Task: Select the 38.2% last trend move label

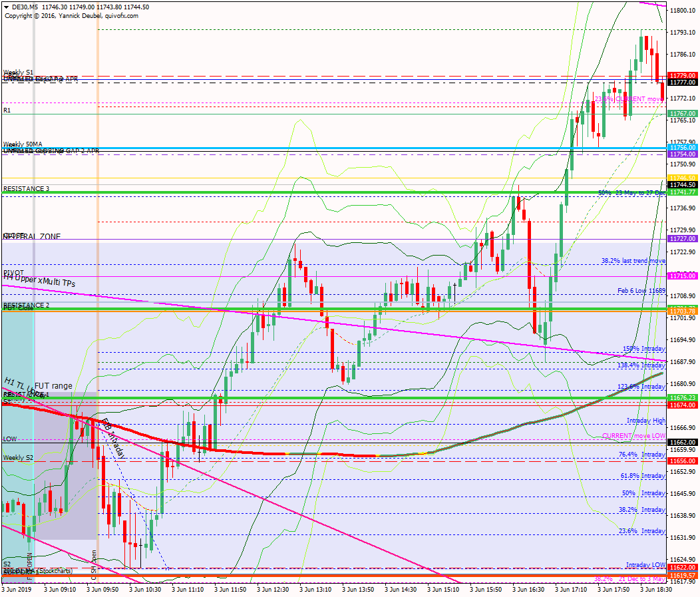Action: [x=633, y=261]
